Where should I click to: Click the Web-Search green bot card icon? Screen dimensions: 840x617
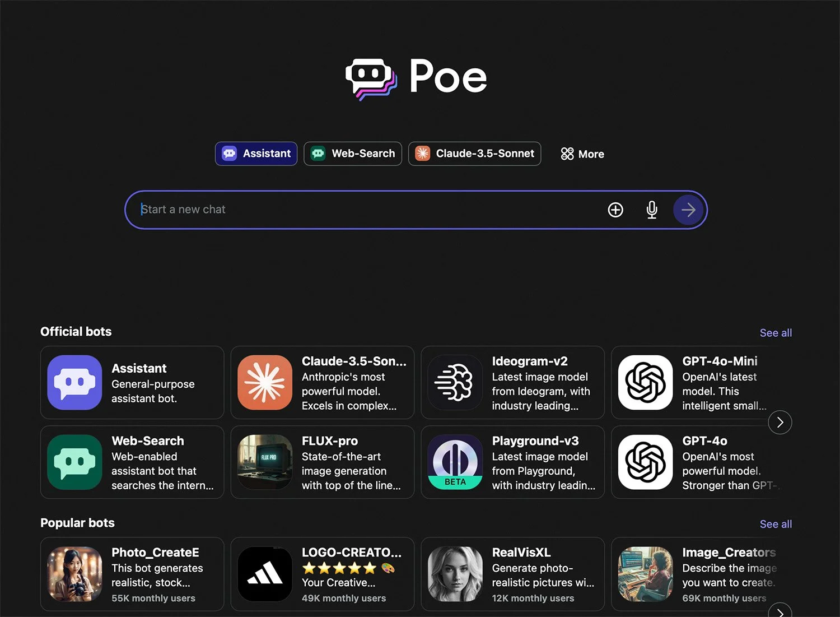tap(74, 462)
